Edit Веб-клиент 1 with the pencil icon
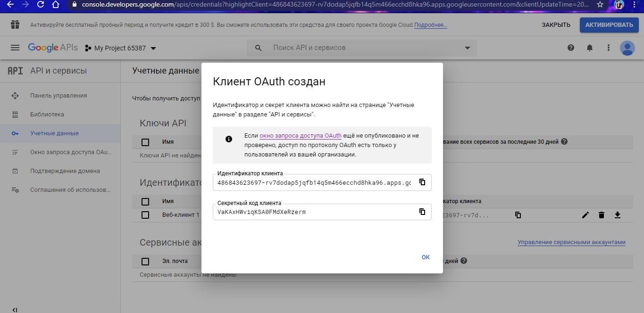This screenshot has height=313, width=644. (585, 215)
